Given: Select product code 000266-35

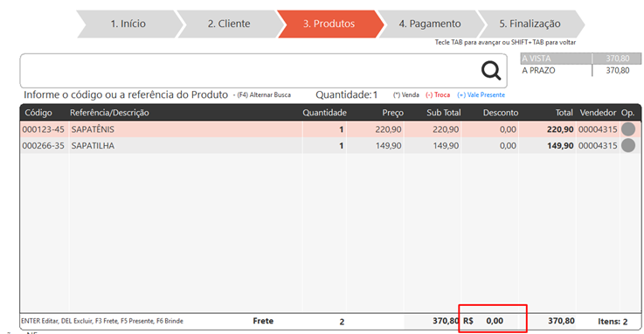Looking at the screenshot, I should (43, 146).
